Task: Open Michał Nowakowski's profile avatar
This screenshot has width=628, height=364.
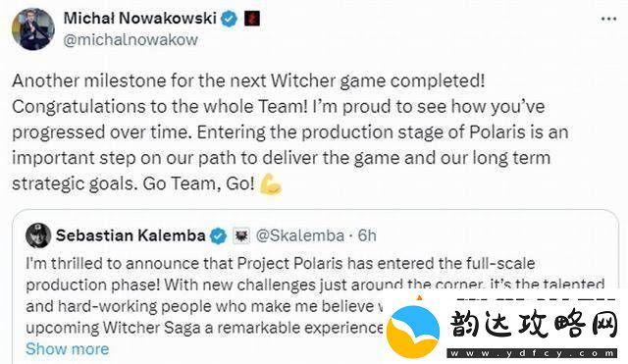Action: tap(32, 28)
